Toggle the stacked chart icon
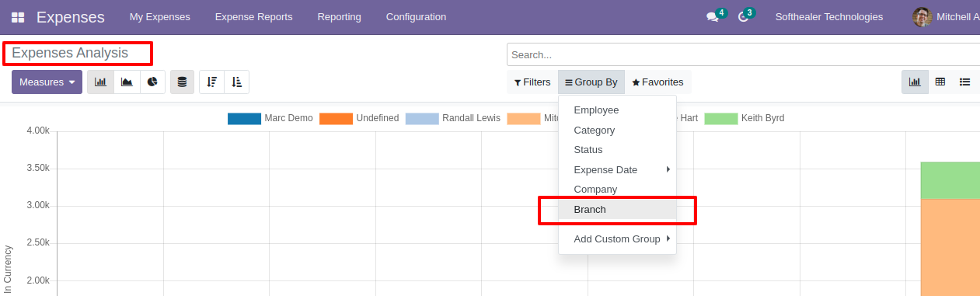The height and width of the screenshot is (296, 980). pos(182,82)
